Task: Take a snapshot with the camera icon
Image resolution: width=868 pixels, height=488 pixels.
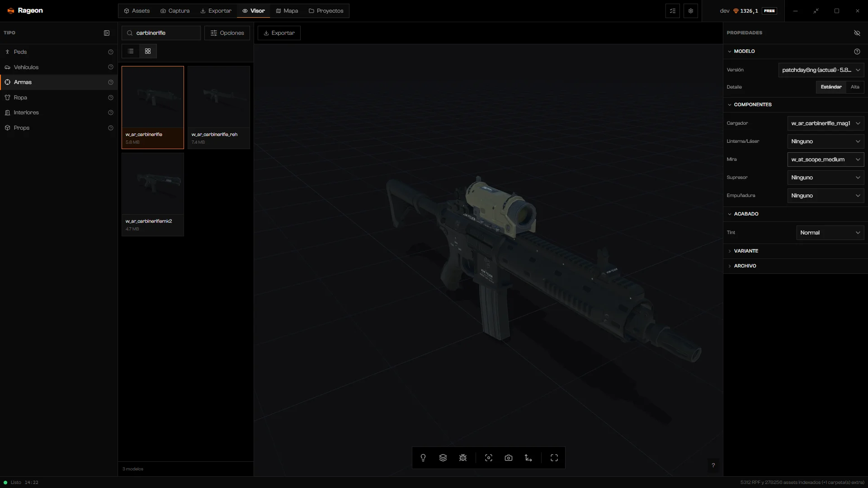Action: 509,458
